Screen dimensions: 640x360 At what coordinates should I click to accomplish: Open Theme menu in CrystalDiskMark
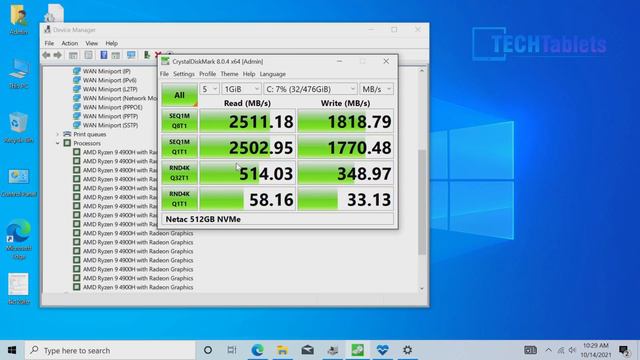[x=229, y=74]
